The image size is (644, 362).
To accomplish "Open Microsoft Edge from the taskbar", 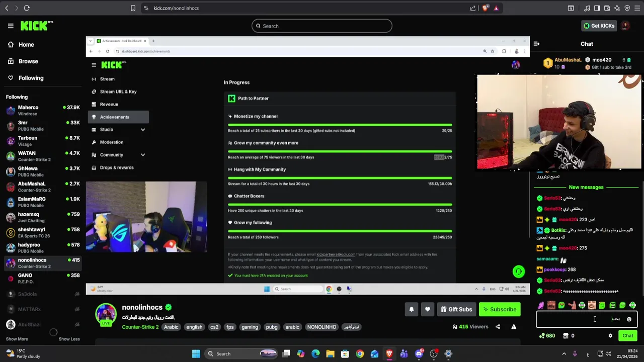I will point(315,353).
